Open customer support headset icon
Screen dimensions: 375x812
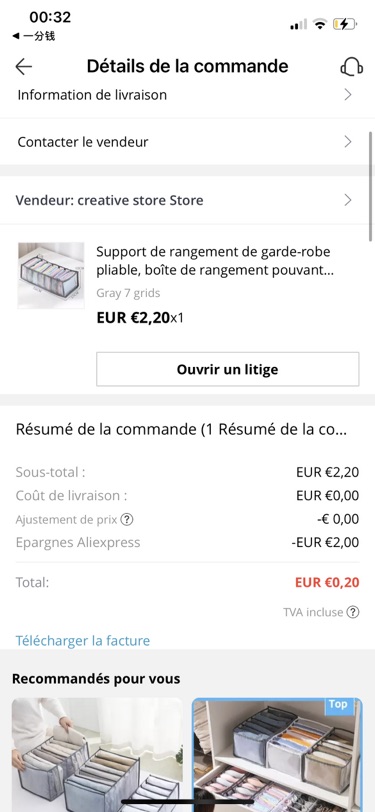click(351, 66)
